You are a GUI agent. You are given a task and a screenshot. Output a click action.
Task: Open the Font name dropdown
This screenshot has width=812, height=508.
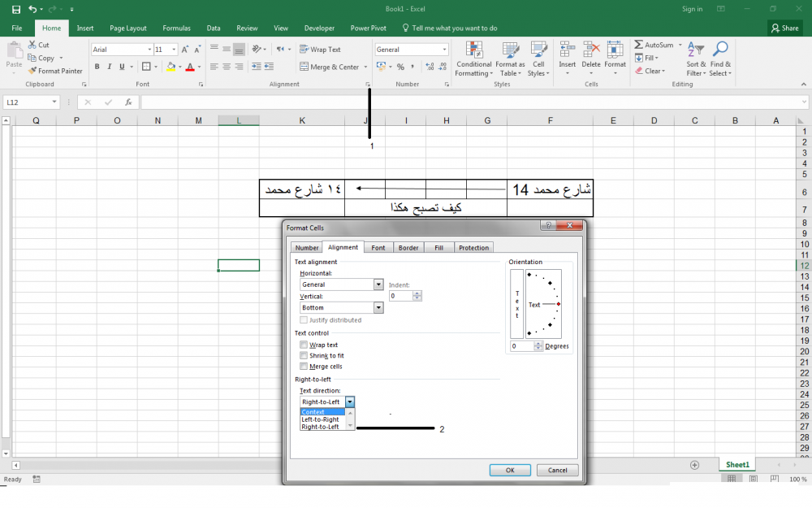[149, 50]
